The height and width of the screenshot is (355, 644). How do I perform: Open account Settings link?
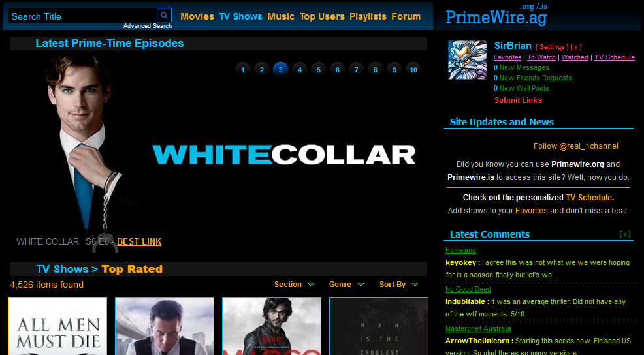pyautogui.click(x=552, y=47)
